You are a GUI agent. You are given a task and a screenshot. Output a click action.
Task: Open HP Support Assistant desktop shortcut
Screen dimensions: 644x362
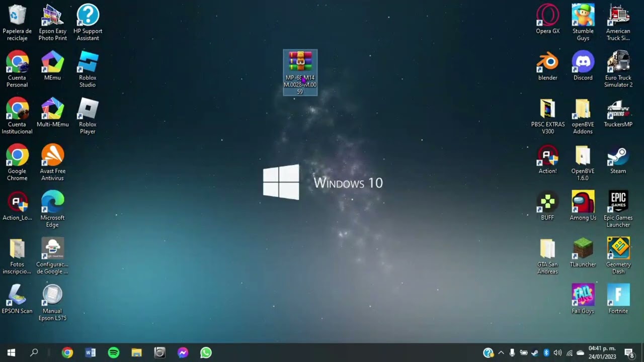pyautogui.click(x=88, y=23)
